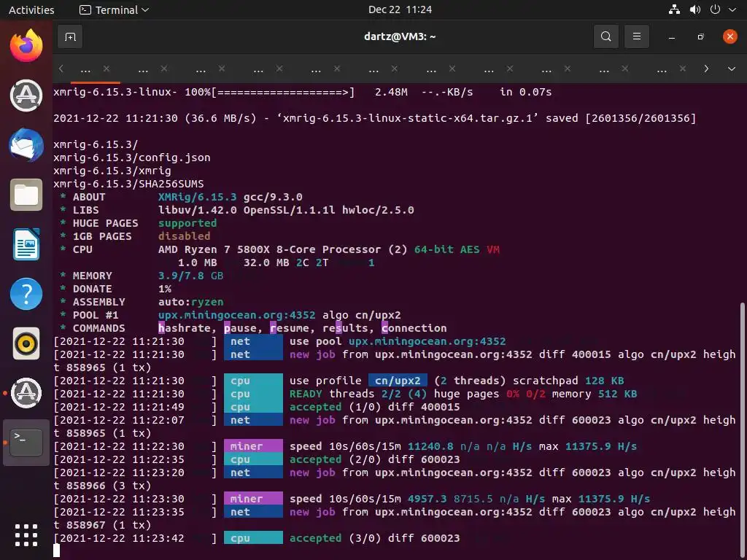The width and height of the screenshot is (747, 560).
Task: Click the highlighted cn/upx2 profile badge
Action: point(398,381)
